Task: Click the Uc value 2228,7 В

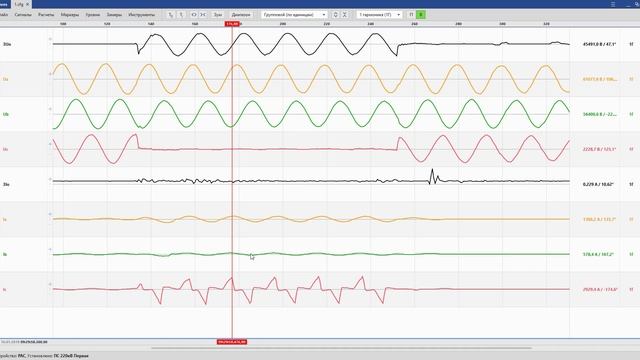Action: point(599,149)
